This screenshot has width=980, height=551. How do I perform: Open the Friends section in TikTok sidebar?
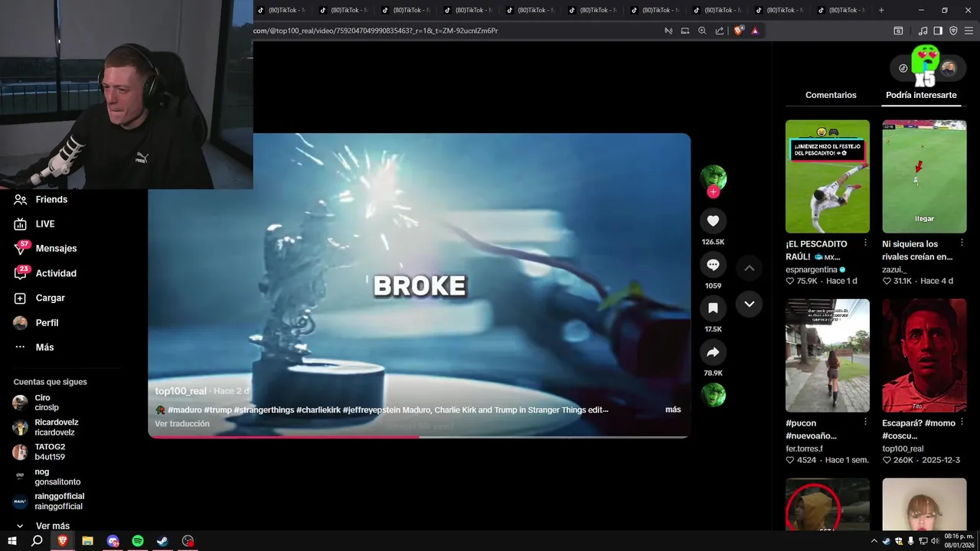[41, 199]
